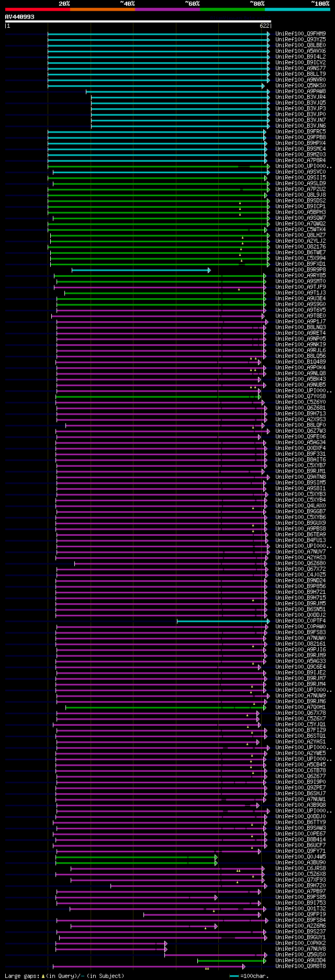335x980 pixels.
Task: Select the UniRef100_A3B9Q8 label
Action: click(x=300, y=805)
